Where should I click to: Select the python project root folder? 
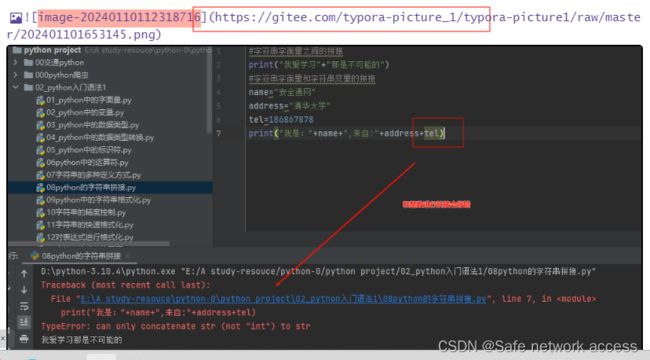(52, 50)
